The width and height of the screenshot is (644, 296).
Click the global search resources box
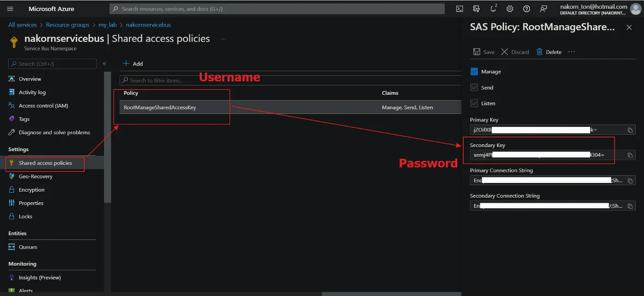coord(277,9)
